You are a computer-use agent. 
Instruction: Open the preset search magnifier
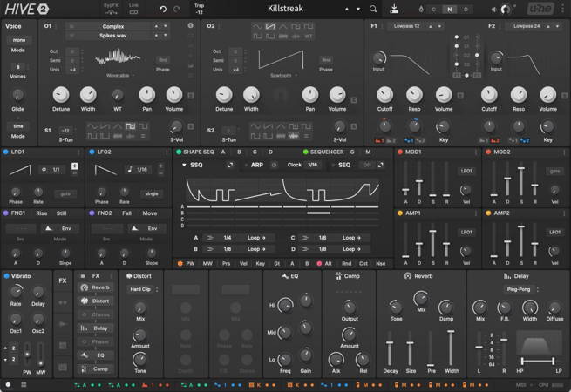[373, 9]
